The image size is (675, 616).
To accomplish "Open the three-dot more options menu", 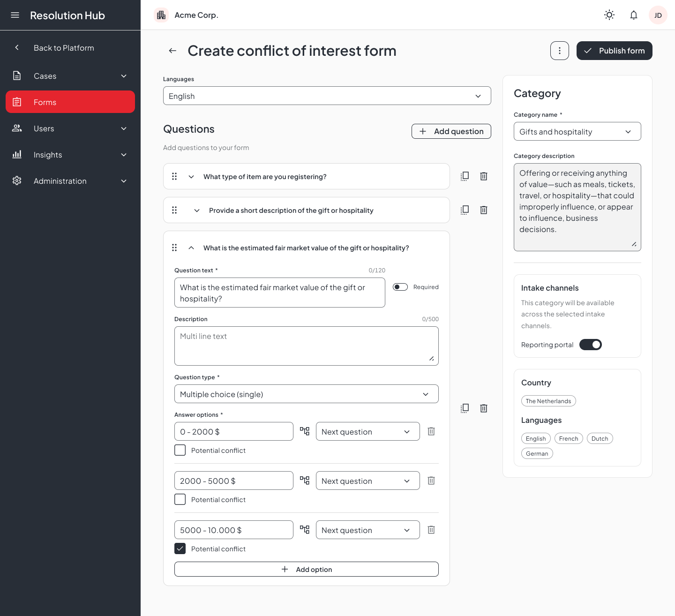I will click(560, 51).
